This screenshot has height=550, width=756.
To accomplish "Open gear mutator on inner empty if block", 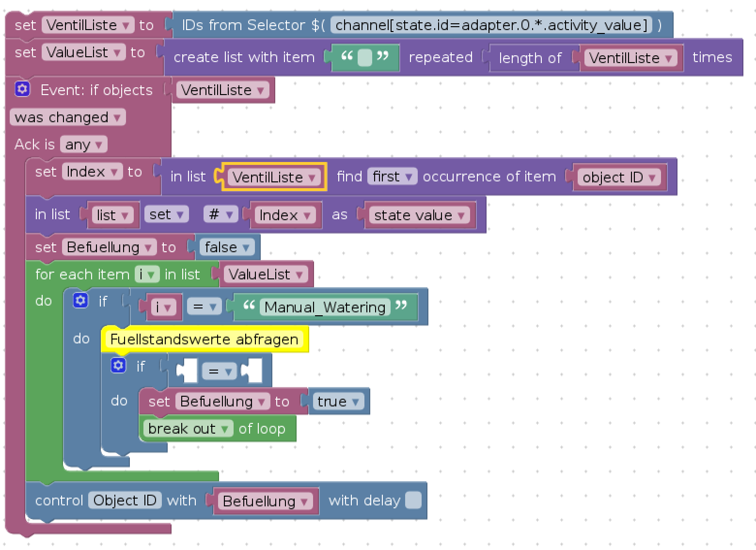I will tap(118, 365).
